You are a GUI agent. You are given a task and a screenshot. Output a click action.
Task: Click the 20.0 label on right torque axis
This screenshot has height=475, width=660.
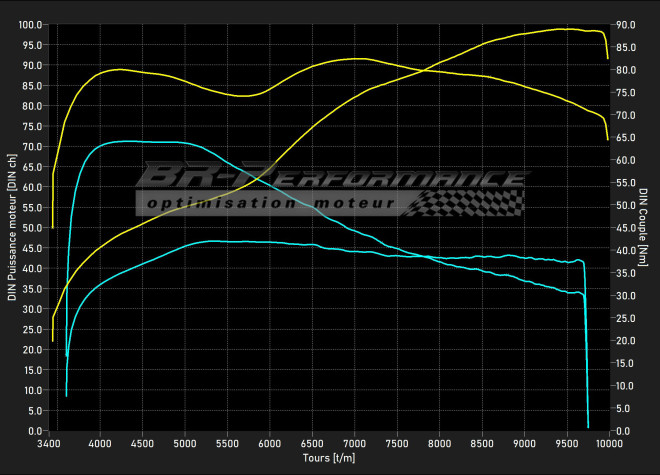626,341
